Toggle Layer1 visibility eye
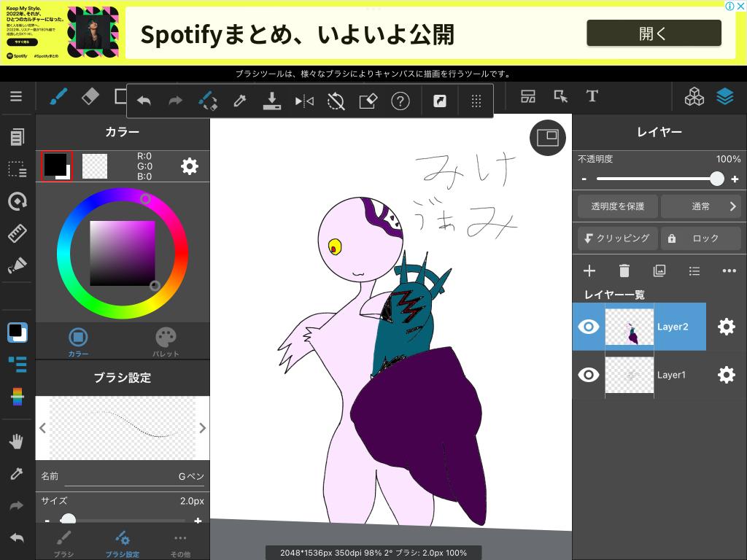Viewport: 747px width, 560px height. click(588, 375)
